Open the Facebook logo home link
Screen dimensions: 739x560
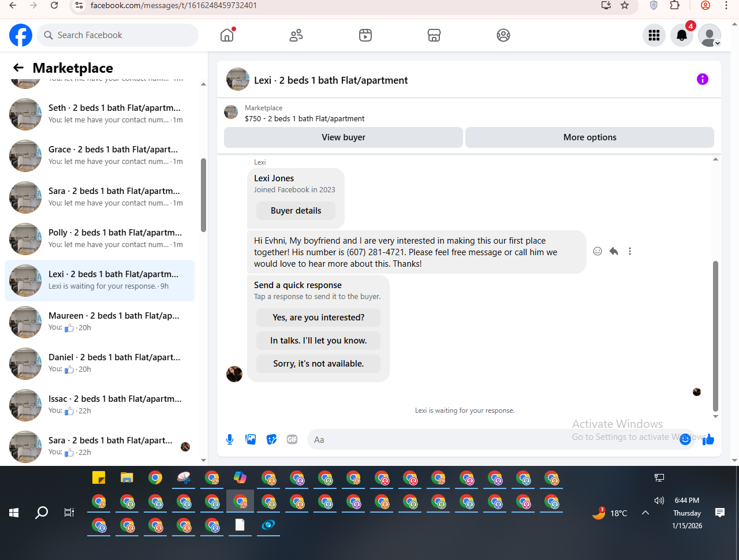(21, 35)
